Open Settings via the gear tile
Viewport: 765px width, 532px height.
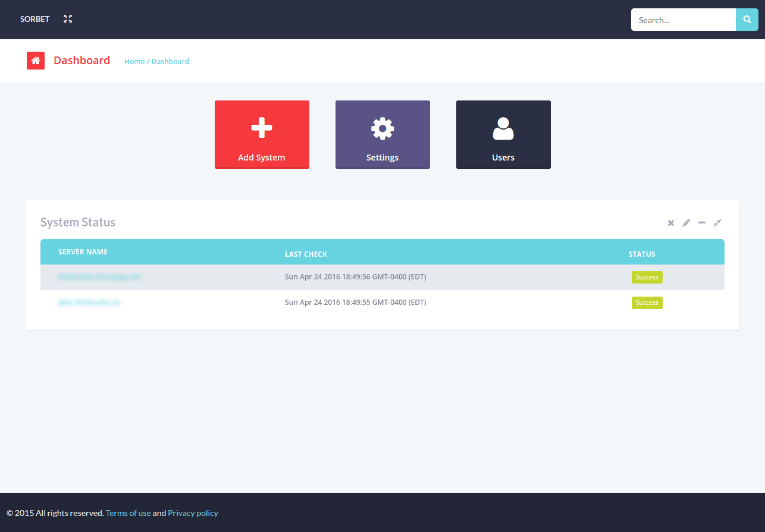[382, 134]
